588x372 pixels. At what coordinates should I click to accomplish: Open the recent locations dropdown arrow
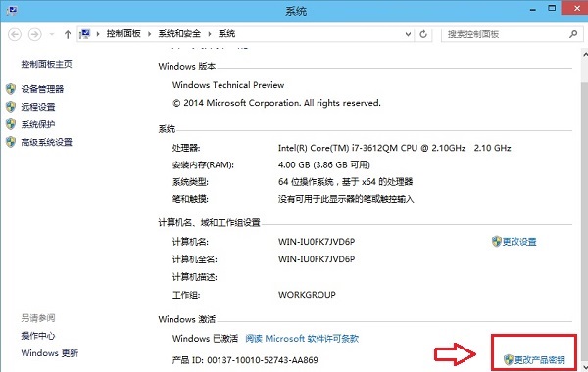coord(52,35)
